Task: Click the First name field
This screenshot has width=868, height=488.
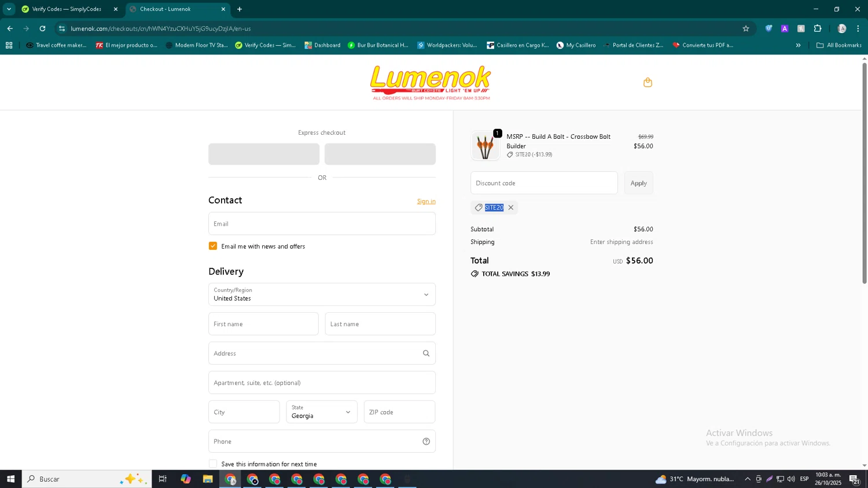Action: tap(263, 324)
